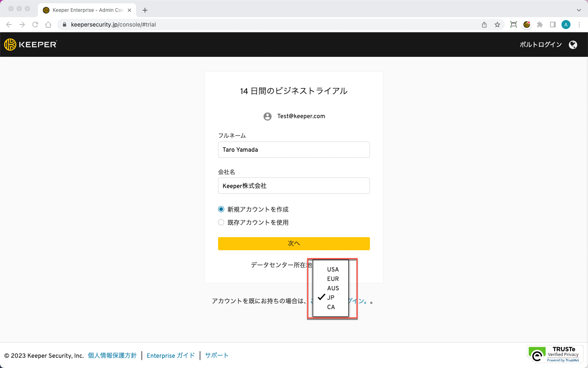Click the Keeper logo in header
588x368 pixels.
[x=31, y=45]
